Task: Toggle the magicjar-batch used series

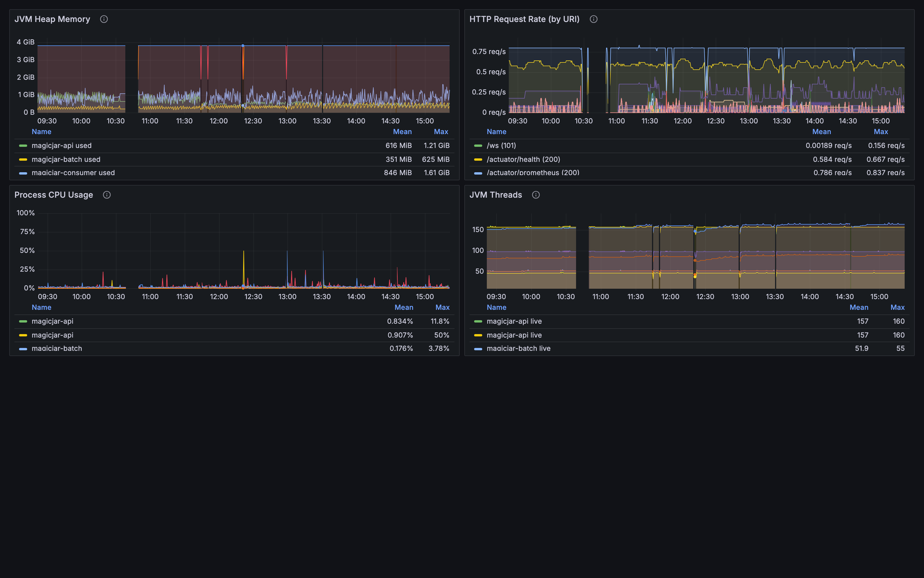Action: click(x=66, y=160)
